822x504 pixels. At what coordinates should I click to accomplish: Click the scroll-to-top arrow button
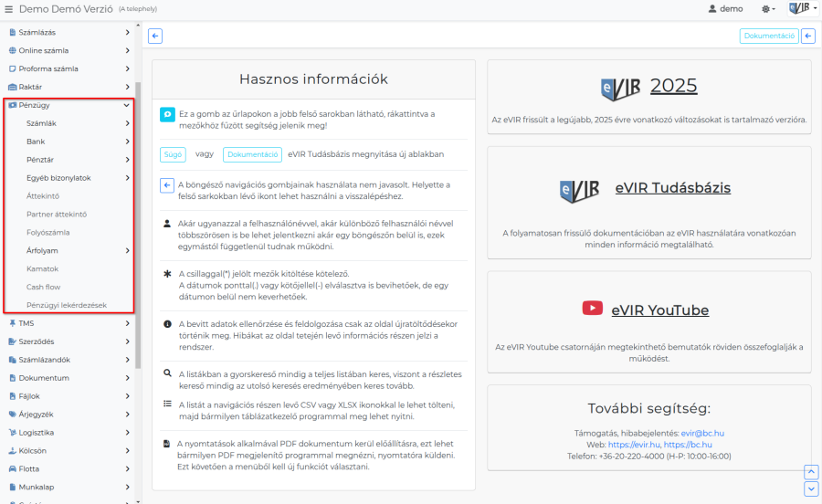pyautogui.click(x=811, y=472)
